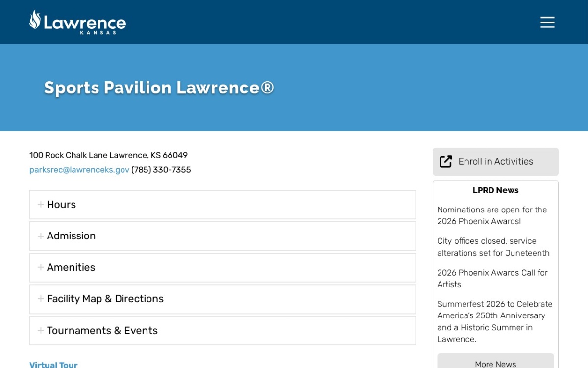The image size is (588, 368).
Task: Click the external-link icon beside Enroll in Activities
Action: coord(445,161)
